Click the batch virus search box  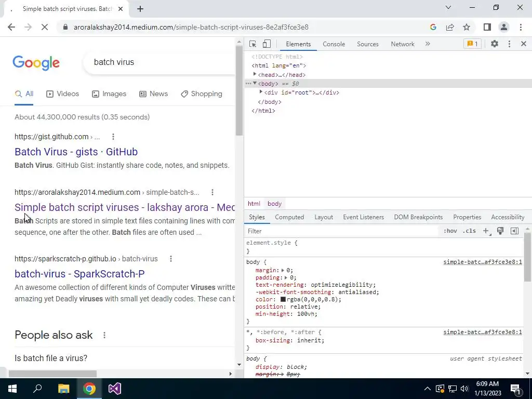tap(159, 62)
